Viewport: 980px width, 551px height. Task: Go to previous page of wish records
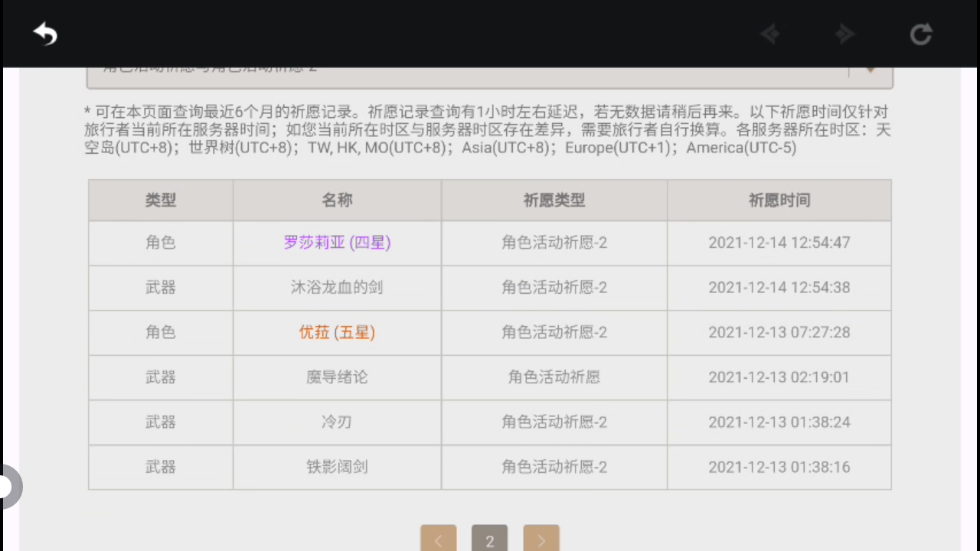[x=438, y=539]
